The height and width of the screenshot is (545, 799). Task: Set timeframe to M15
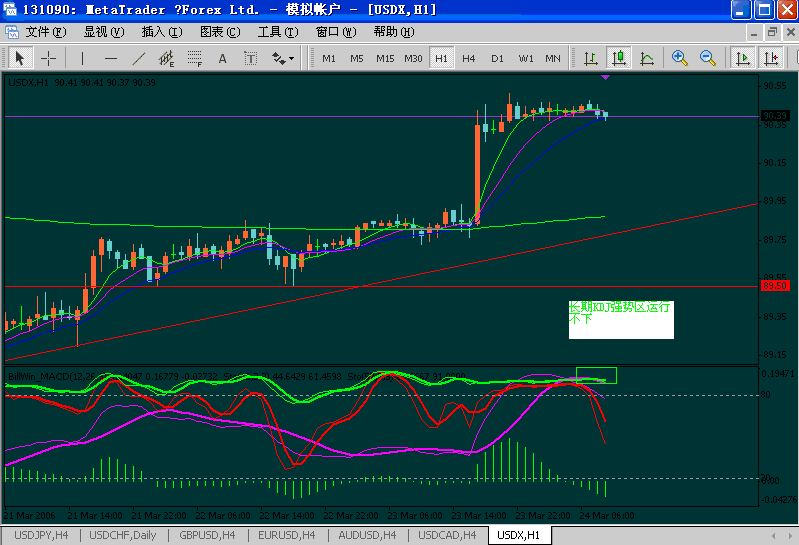pyautogui.click(x=385, y=58)
